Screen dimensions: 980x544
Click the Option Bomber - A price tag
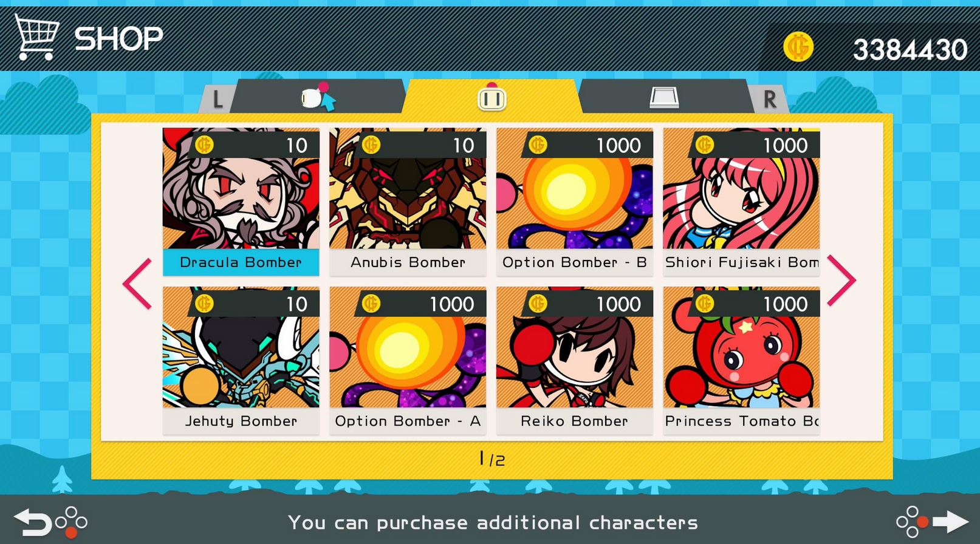423,304
